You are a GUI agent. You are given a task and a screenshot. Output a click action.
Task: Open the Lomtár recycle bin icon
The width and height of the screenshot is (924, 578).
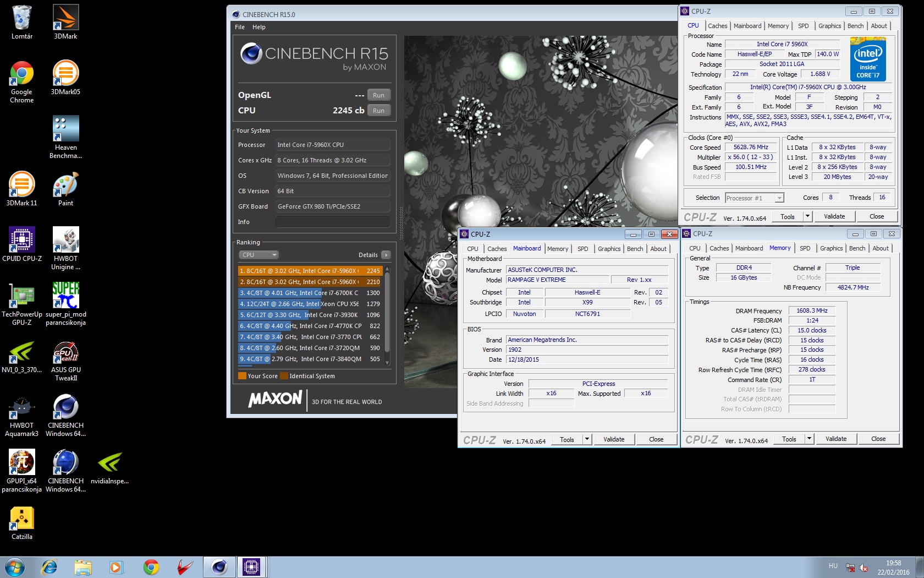22,22
